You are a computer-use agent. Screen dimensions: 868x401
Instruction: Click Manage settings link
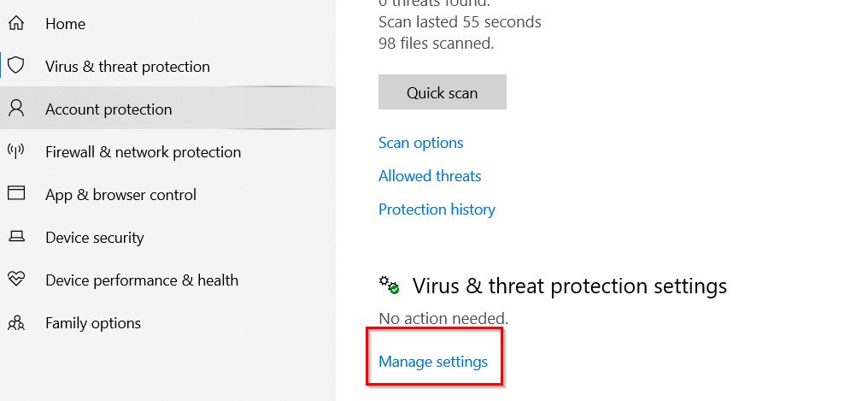(x=433, y=361)
